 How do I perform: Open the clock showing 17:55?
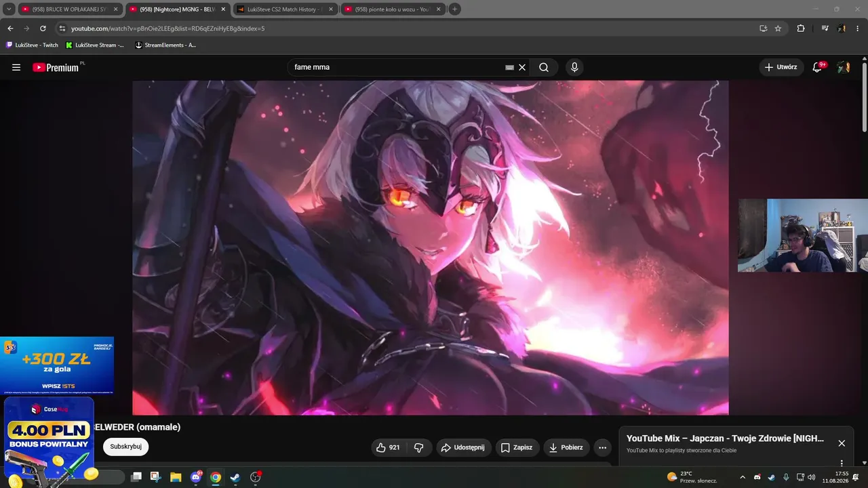pyautogui.click(x=835, y=477)
